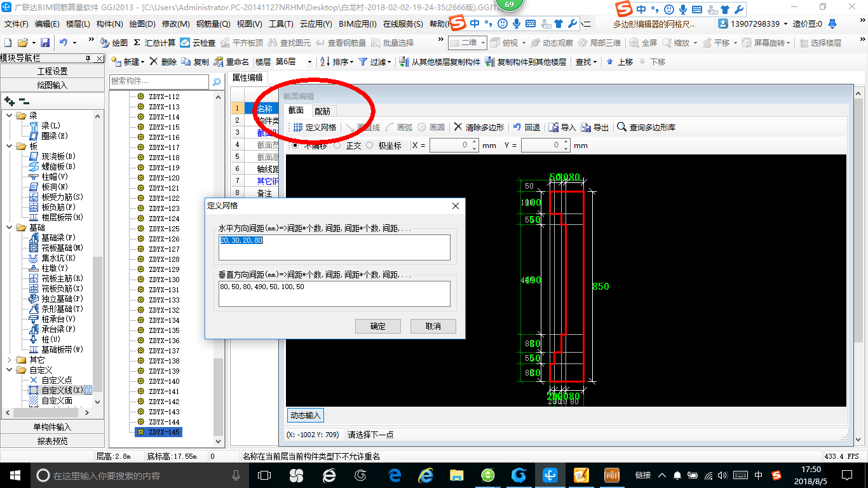Screen dimensions: 868x488
Task: Select 独立基础(P) isolated foundation
Action: point(56,299)
